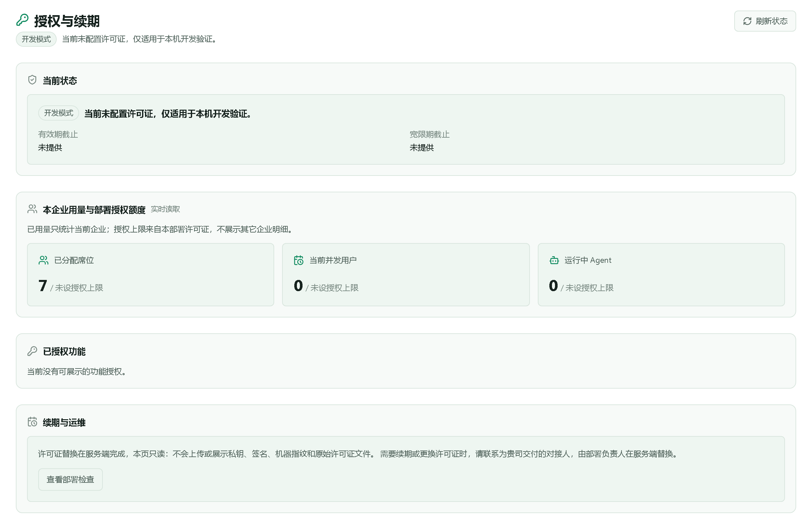Screen dimensions: 812x521
Task: Click the 本企业用量与部署授权额度 heading
Action: pos(94,210)
